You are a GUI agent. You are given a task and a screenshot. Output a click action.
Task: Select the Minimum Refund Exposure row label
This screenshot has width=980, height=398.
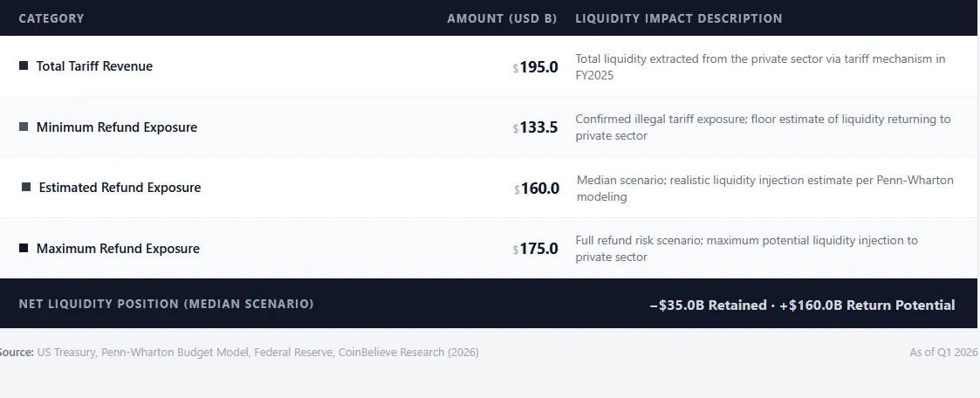click(117, 127)
